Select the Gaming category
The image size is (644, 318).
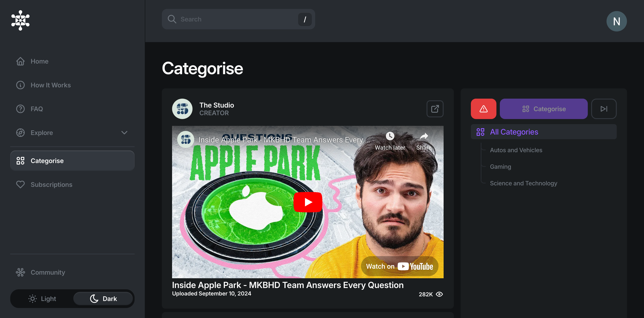[500, 166]
